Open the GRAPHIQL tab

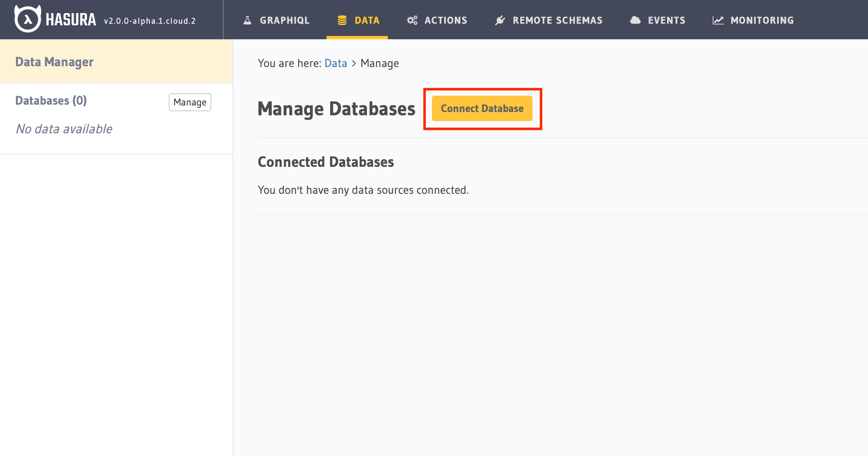pos(284,20)
